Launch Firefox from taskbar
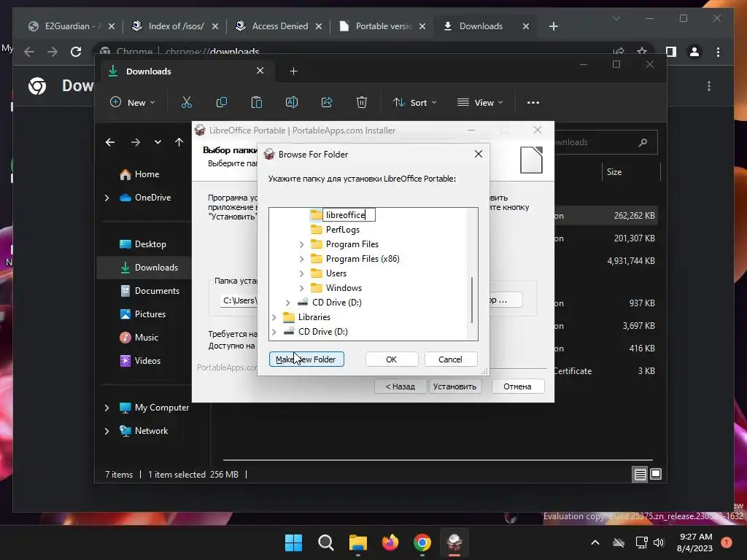 pyautogui.click(x=390, y=542)
